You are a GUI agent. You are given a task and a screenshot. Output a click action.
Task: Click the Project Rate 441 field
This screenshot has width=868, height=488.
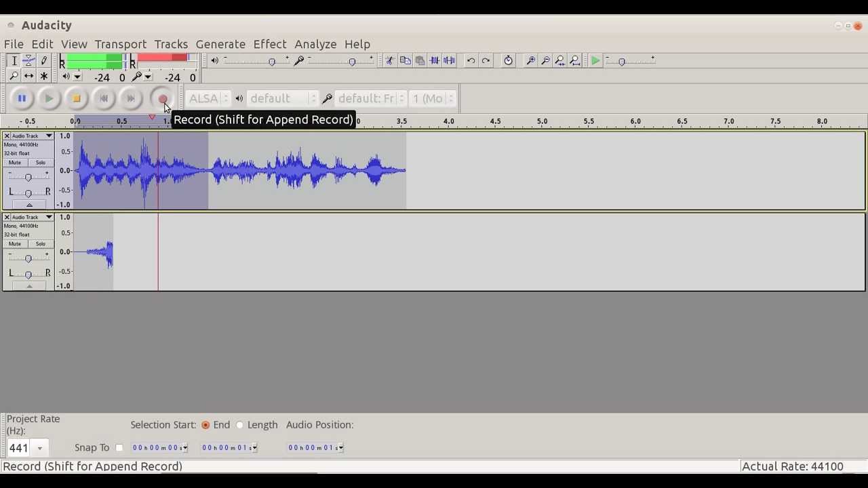(18, 448)
